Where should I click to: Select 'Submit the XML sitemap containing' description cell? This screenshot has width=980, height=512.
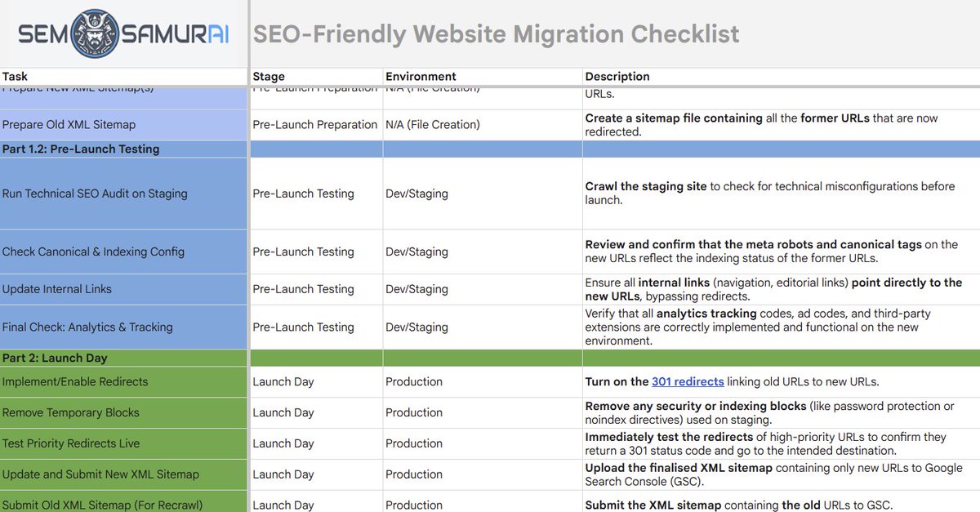click(x=782, y=501)
